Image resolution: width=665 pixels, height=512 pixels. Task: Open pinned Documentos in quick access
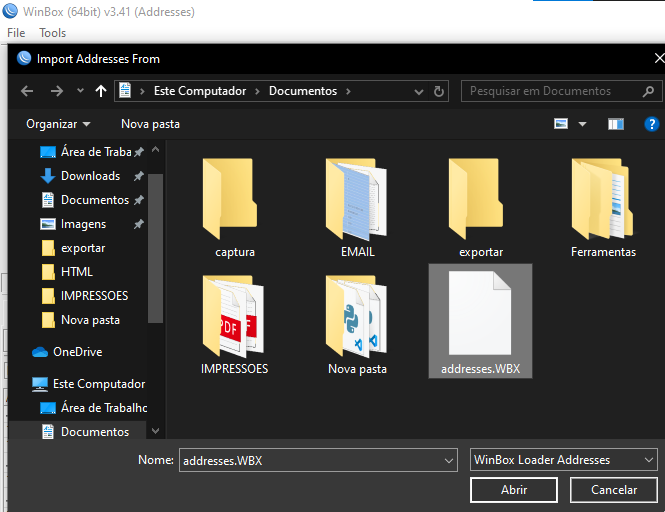pos(92,200)
